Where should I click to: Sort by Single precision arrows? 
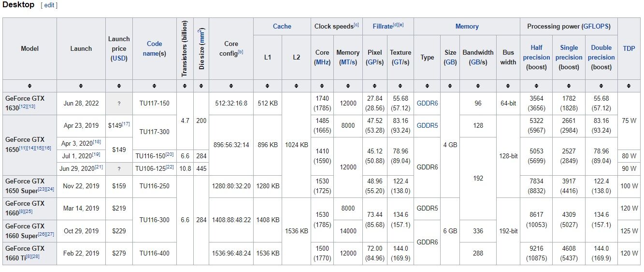pyautogui.click(x=569, y=86)
